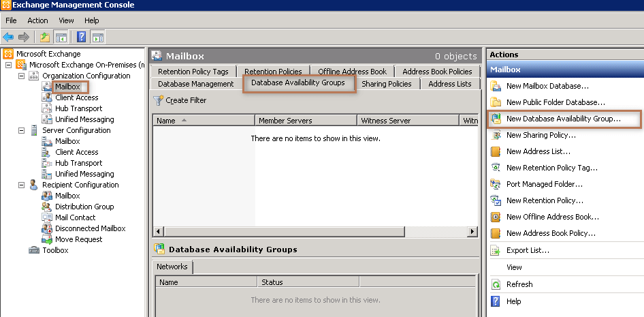Image resolution: width=644 pixels, height=317 pixels.
Task: Click the Refresh icon in Actions pane
Action: point(495,284)
